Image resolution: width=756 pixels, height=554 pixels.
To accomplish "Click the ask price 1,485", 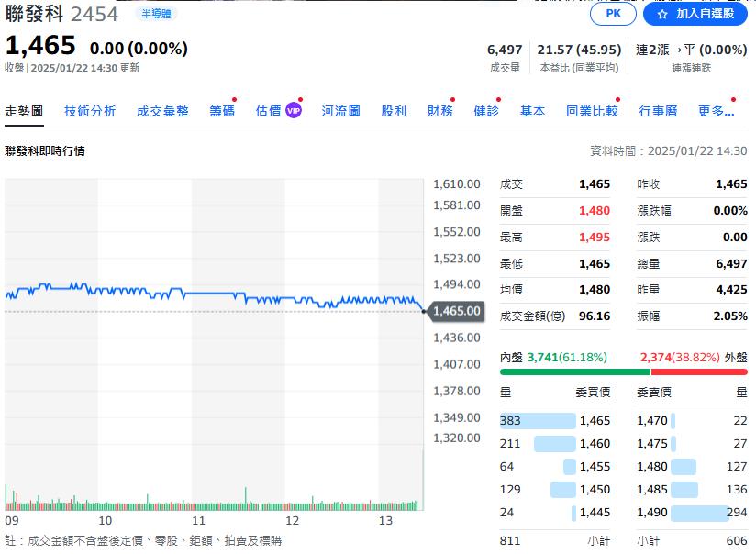I will 652,490.
